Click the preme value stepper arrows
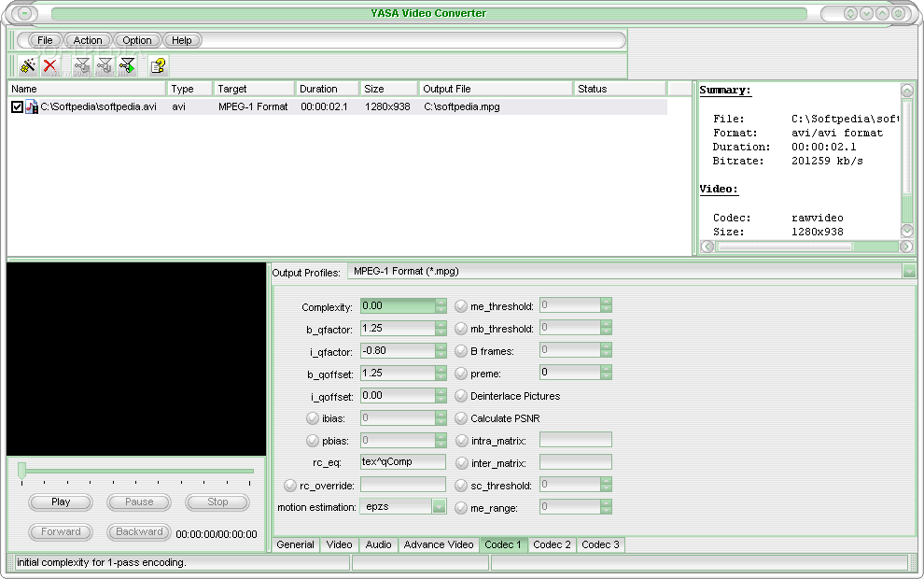 607,372
